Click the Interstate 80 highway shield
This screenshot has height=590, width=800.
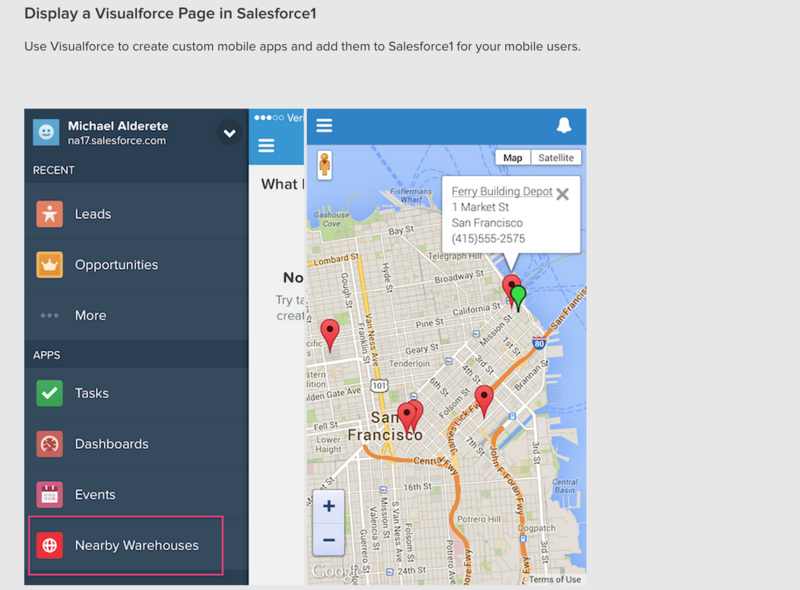click(x=539, y=343)
